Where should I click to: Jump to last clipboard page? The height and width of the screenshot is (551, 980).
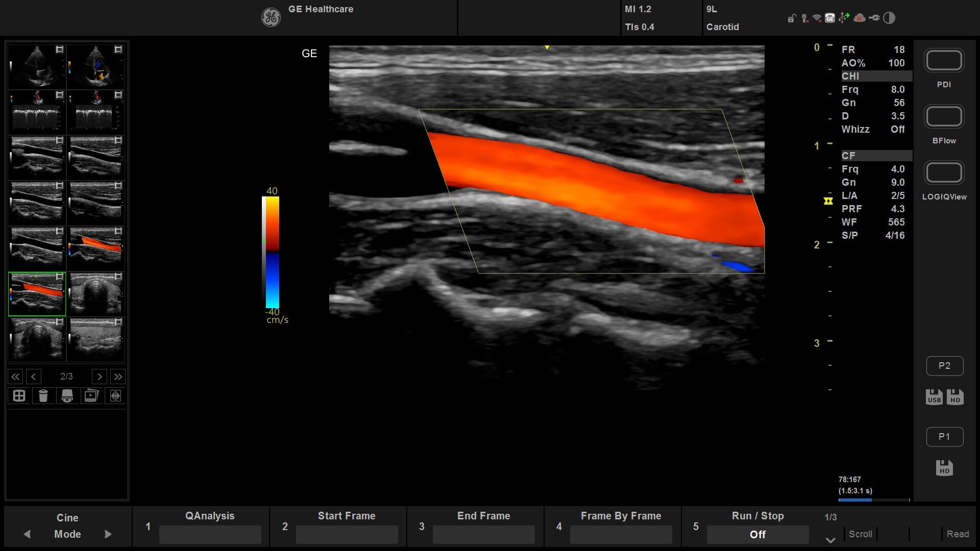point(118,377)
